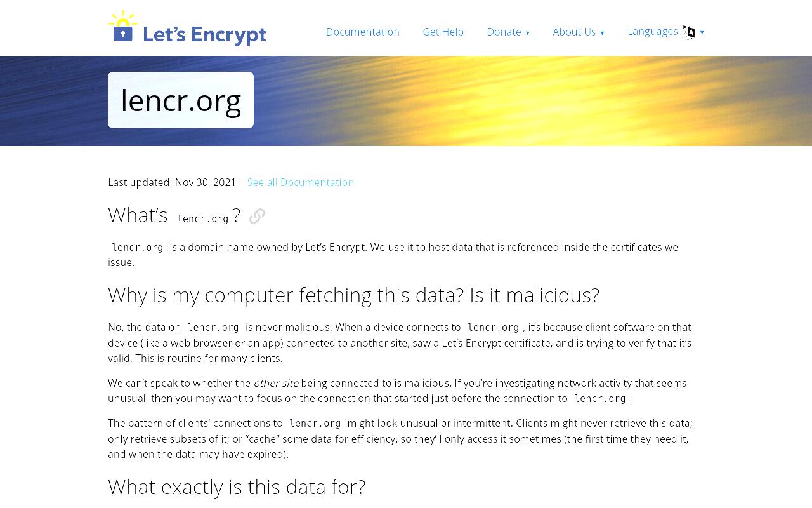Follow the See all Documentation link
This screenshot has width=812, height=508.
tap(301, 182)
